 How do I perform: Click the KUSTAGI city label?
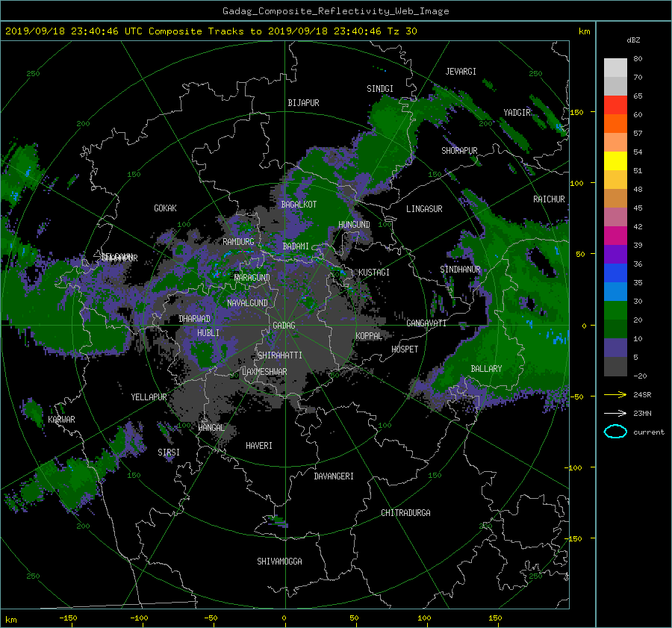(x=374, y=273)
